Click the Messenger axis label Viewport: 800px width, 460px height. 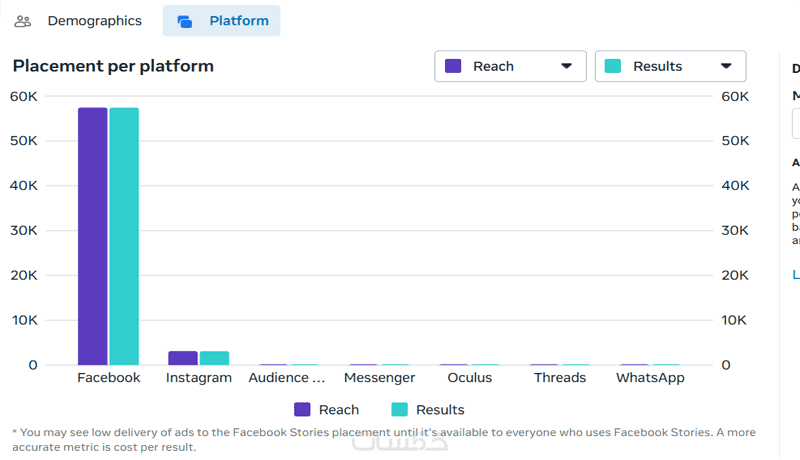(379, 378)
